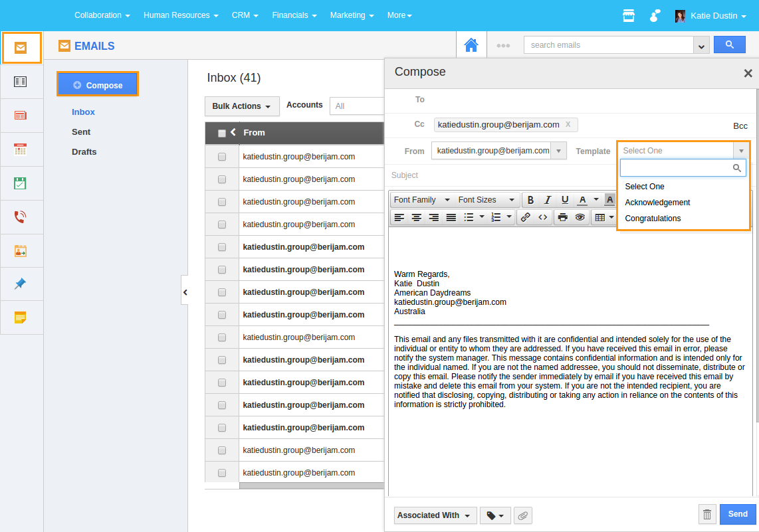Image resolution: width=759 pixels, height=532 pixels.
Task: Open the Human Resources menu
Action: click(181, 15)
